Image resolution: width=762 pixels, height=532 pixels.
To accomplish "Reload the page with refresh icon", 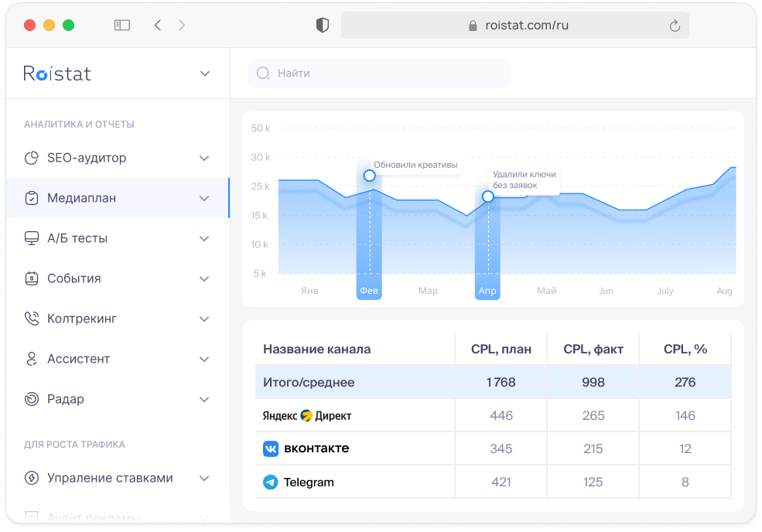I will coord(675,26).
